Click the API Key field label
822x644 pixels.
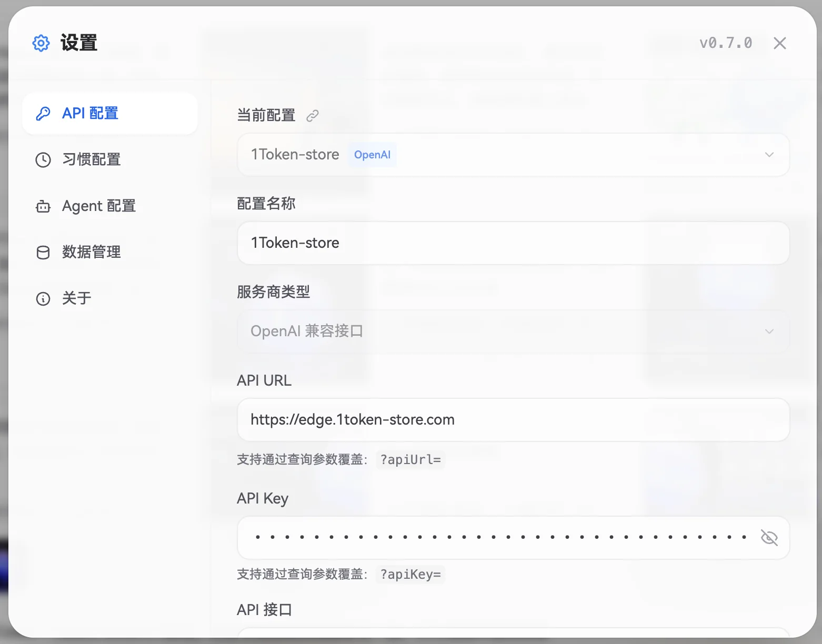pos(263,498)
